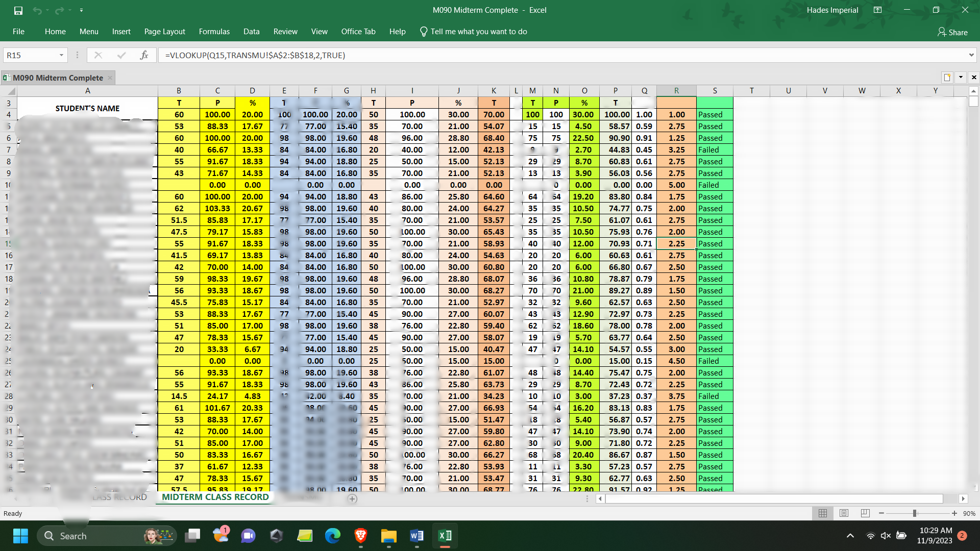Open Customize Quick Access Toolbar dropdown
The height and width of the screenshot is (551, 980).
pyautogui.click(x=82, y=10)
